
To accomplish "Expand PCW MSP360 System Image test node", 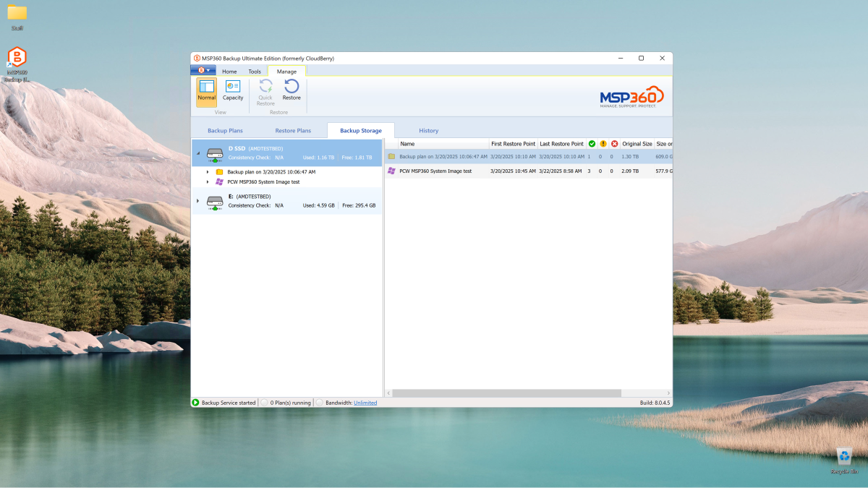I will click(x=208, y=181).
